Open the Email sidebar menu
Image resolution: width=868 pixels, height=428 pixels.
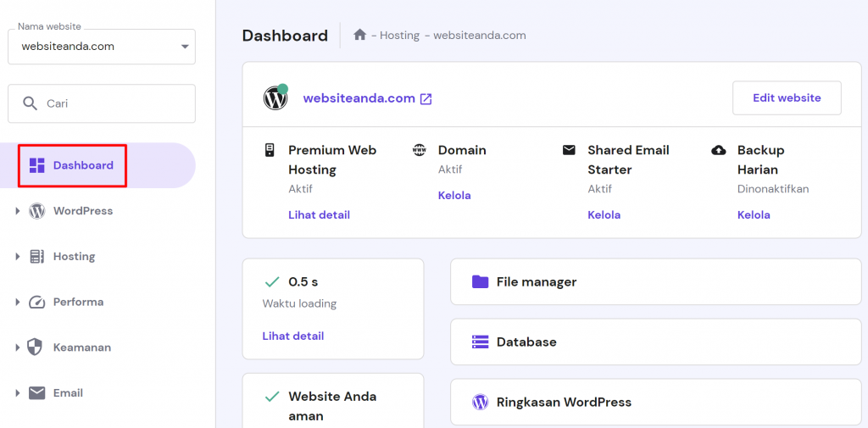coord(68,393)
